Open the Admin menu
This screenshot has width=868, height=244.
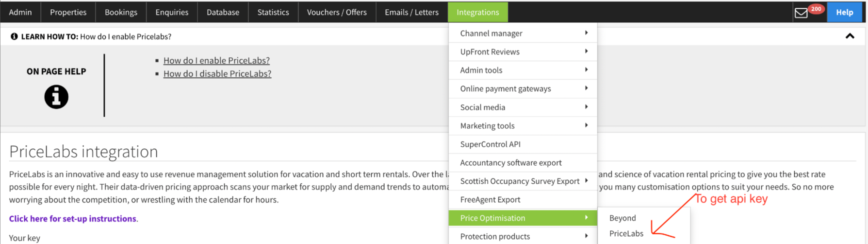click(x=20, y=12)
